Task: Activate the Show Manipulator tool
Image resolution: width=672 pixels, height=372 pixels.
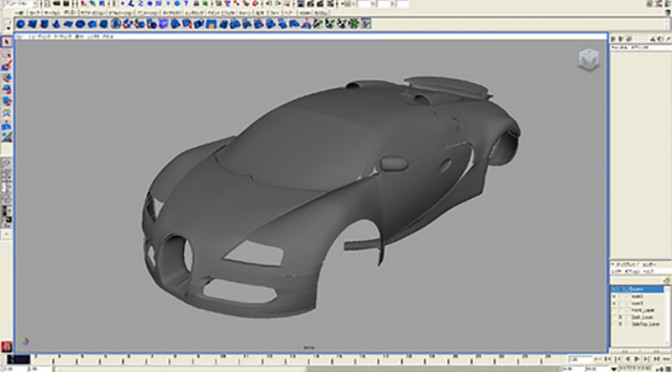Action: 6,137
